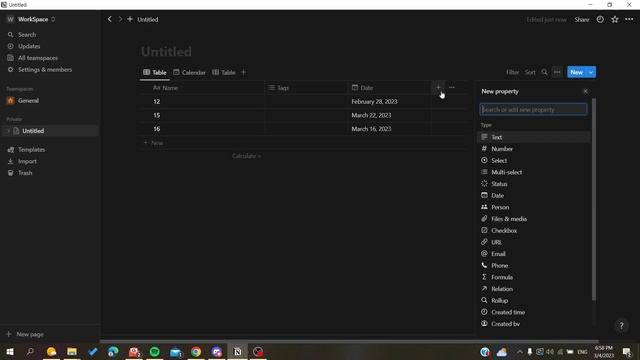Open the WorkSpace switcher dropdown

(x=31, y=19)
